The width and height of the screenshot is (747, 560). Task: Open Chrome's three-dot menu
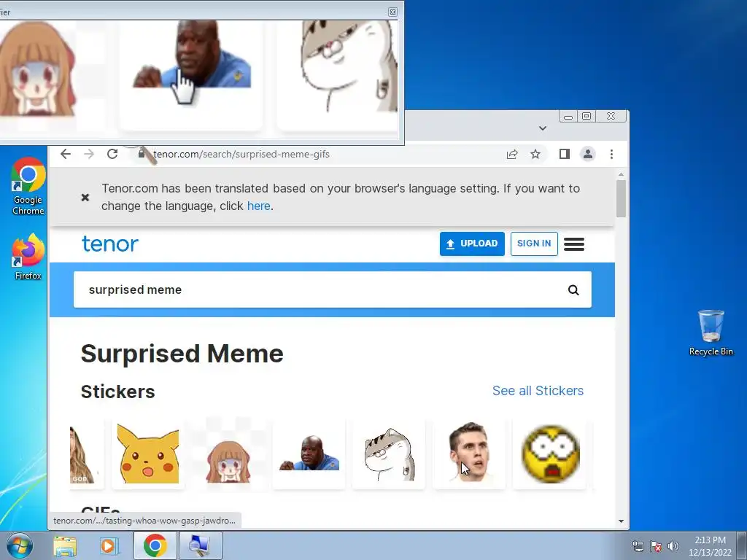tap(612, 154)
